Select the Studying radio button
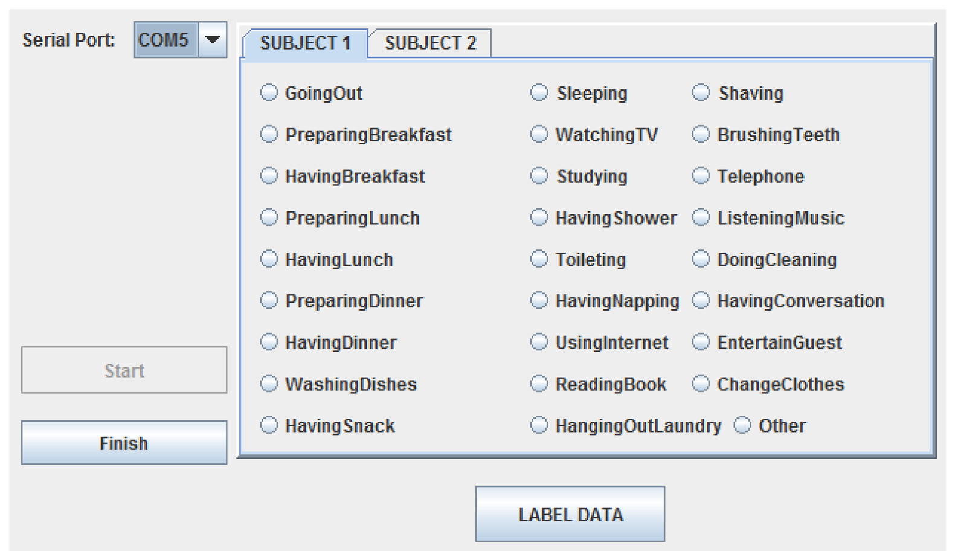 [539, 176]
